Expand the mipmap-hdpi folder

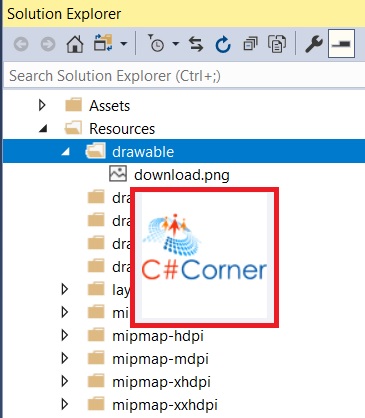65,335
